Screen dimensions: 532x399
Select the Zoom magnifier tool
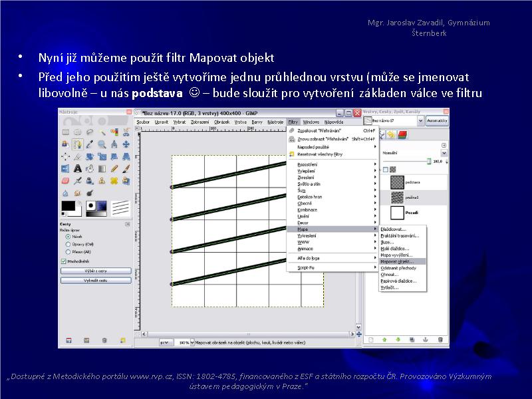102,144
